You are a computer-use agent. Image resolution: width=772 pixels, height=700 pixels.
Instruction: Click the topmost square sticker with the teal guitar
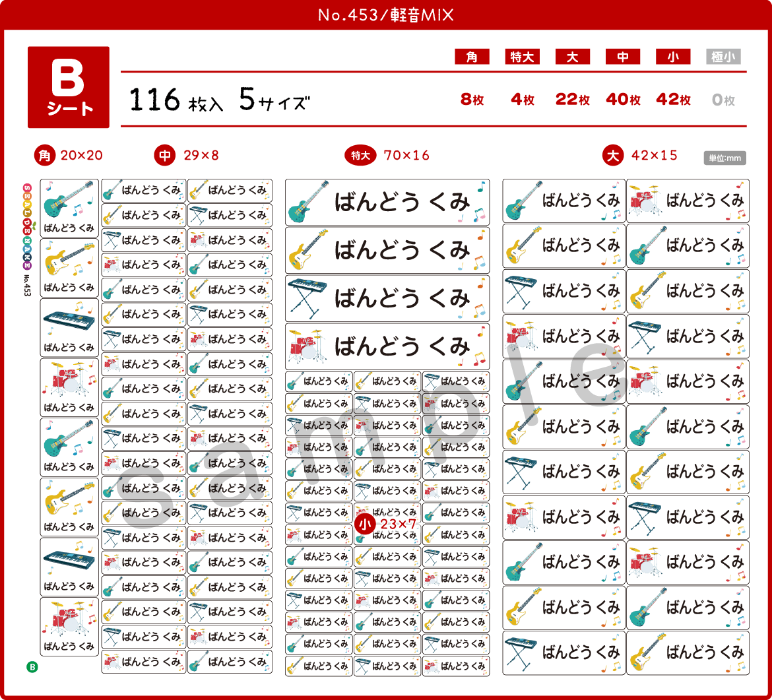tap(69, 208)
